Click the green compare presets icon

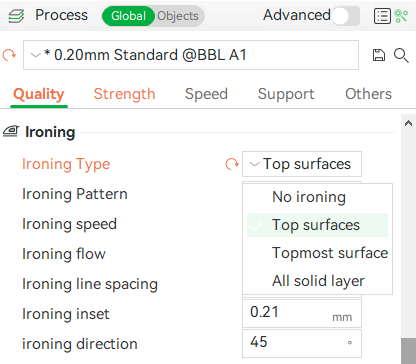pyautogui.click(x=401, y=16)
